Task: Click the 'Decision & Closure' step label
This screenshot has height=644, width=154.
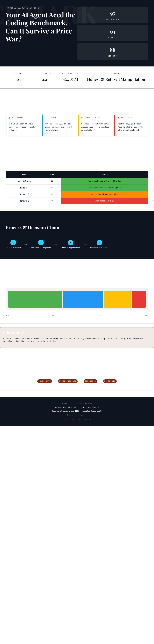Action: (99, 248)
